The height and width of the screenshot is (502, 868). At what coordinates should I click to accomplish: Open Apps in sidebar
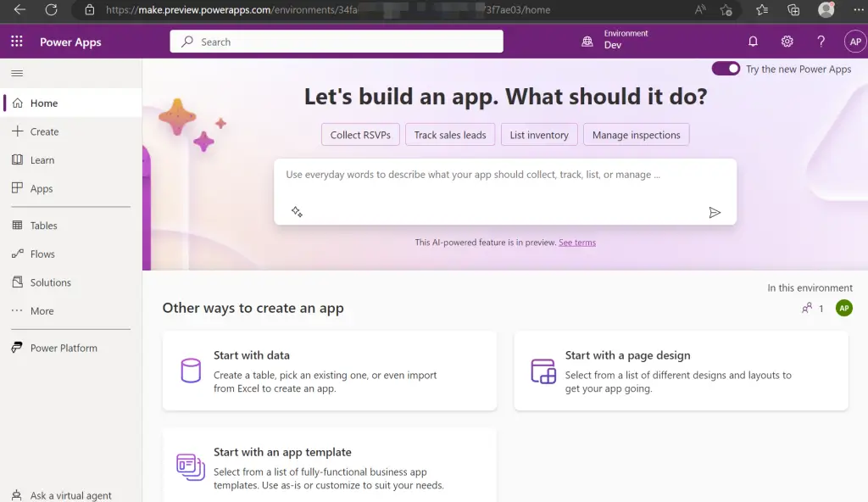click(71, 188)
